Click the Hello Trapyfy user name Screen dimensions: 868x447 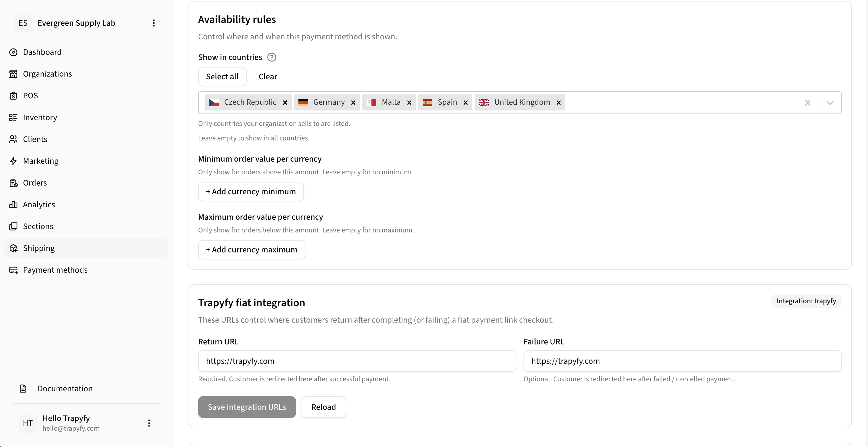click(66, 418)
